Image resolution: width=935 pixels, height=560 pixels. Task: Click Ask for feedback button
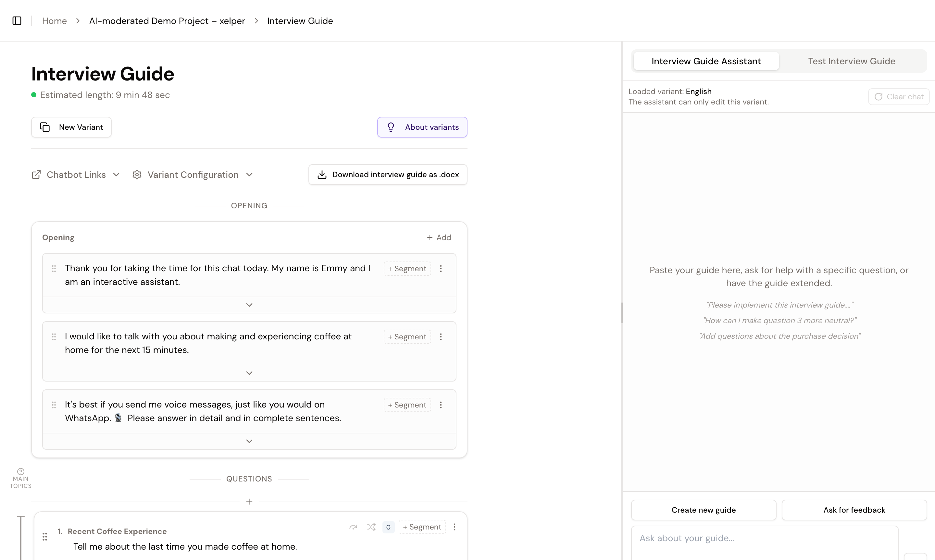point(854,510)
